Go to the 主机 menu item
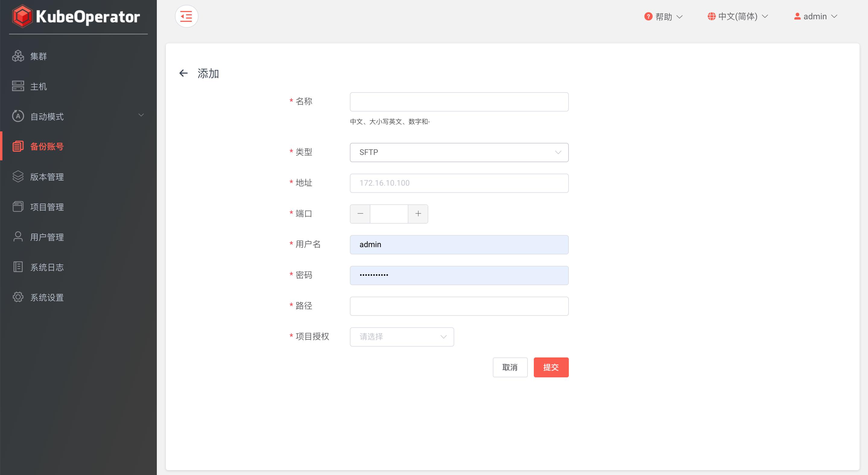The width and height of the screenshot is (868, 475). [x=78, y=86]
